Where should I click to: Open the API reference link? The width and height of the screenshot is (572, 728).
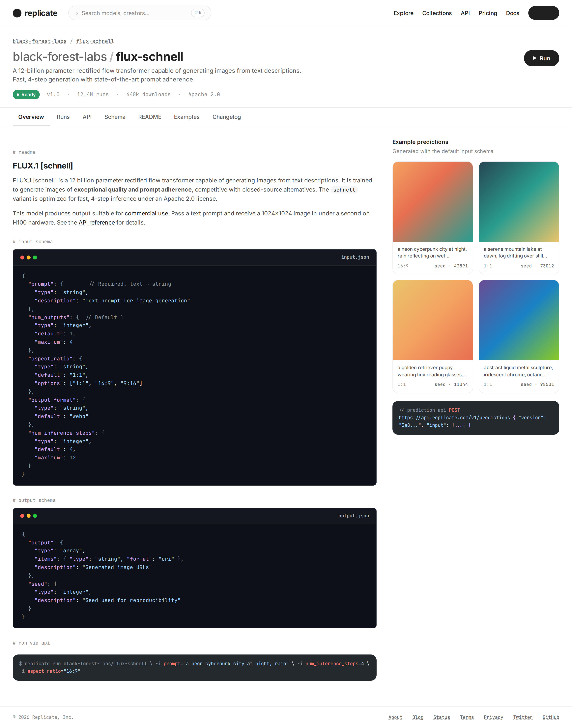coord(97,223)
